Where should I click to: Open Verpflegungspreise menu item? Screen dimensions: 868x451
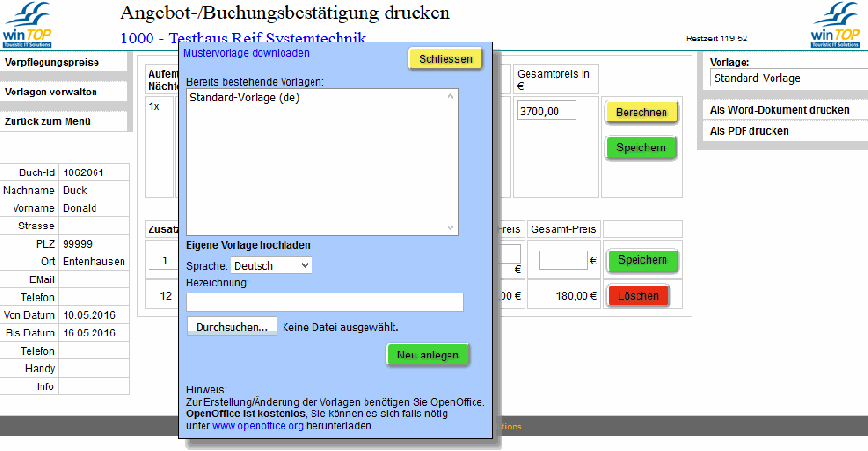tap(52, 62)
